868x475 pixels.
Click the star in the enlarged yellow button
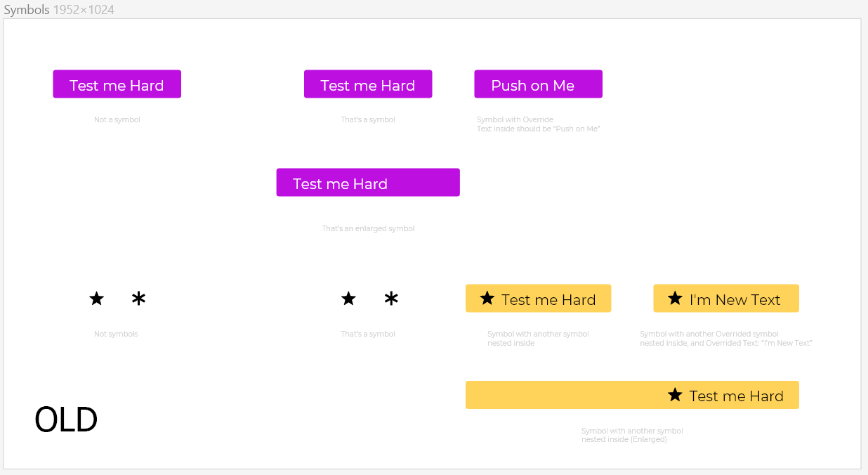click(x=675, y=395)
